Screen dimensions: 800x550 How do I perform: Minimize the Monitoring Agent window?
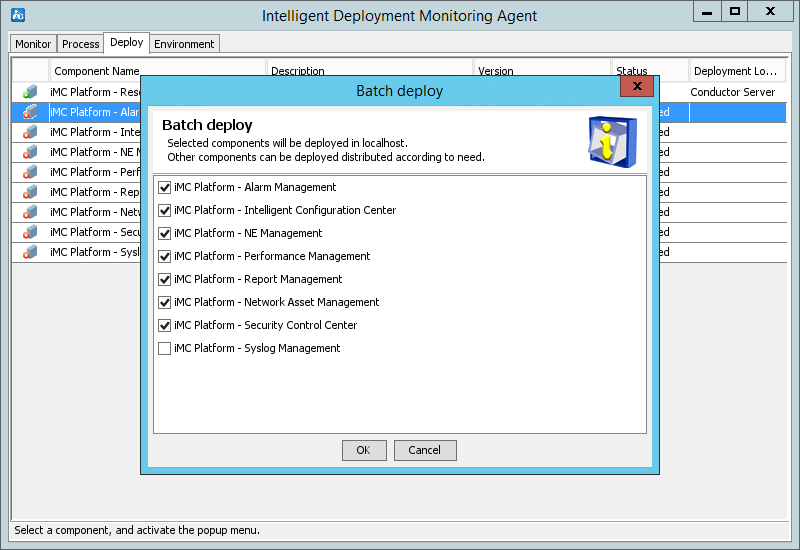707,12
